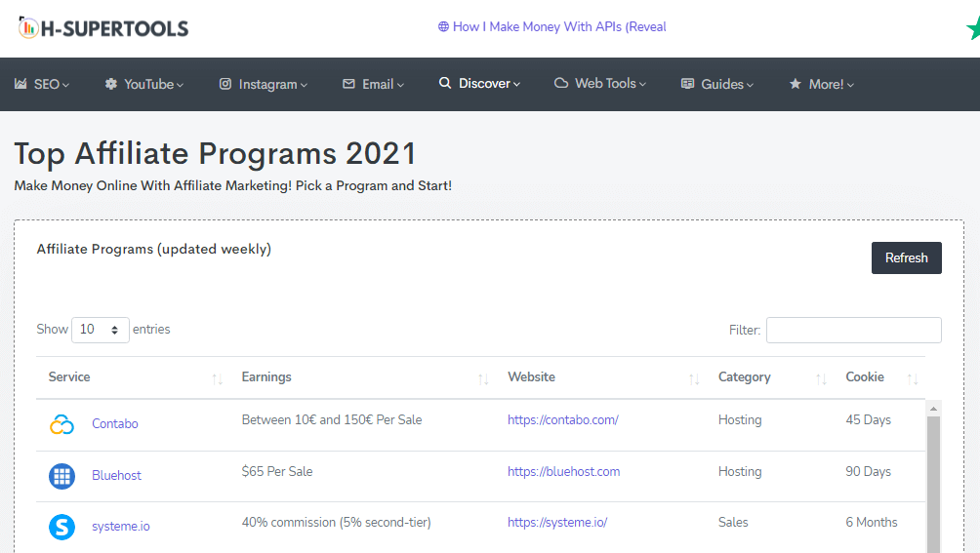Viewport: 980px width, 553px height.
Task: Expand the YouTube navigation menu
Action: click(144, 84)
